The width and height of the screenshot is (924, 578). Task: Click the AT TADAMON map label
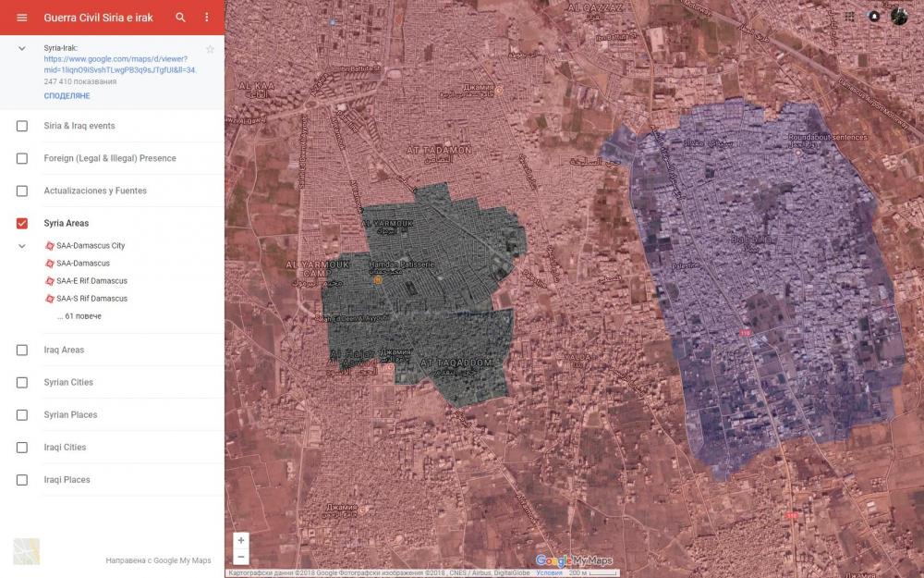pos(439,151)
